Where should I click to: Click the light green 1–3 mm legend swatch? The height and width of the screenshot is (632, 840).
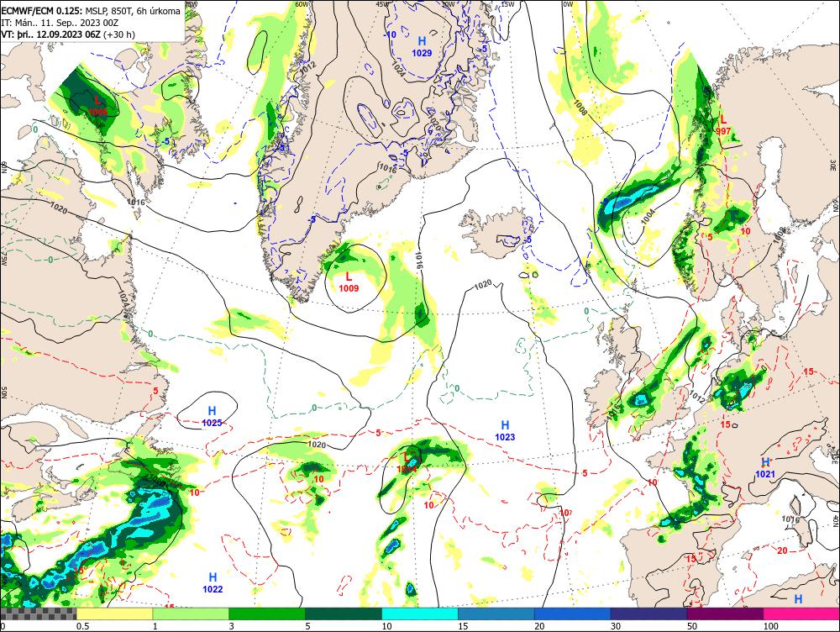coord(191,614)
